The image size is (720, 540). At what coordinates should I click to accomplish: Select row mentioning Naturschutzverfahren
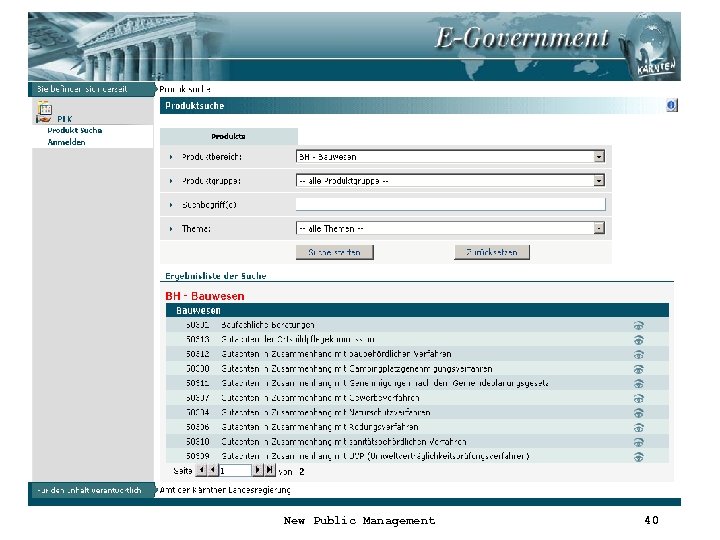(x=417, y=412)
